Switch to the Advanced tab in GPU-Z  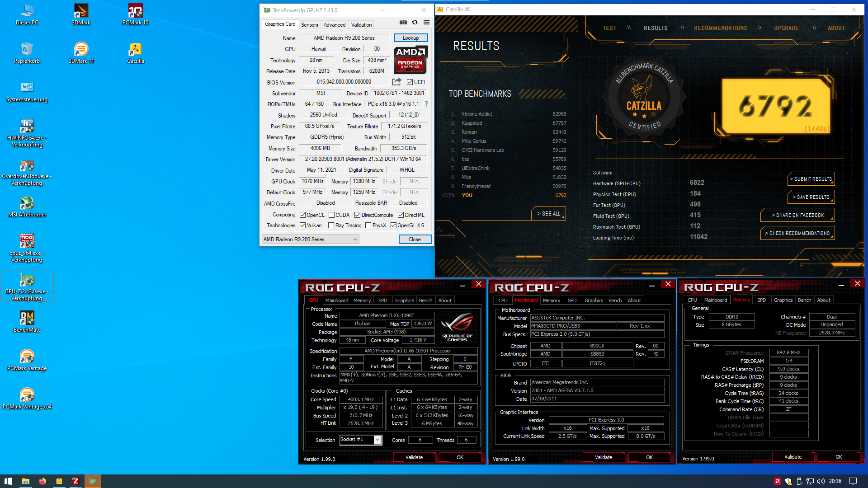[335, 25]
